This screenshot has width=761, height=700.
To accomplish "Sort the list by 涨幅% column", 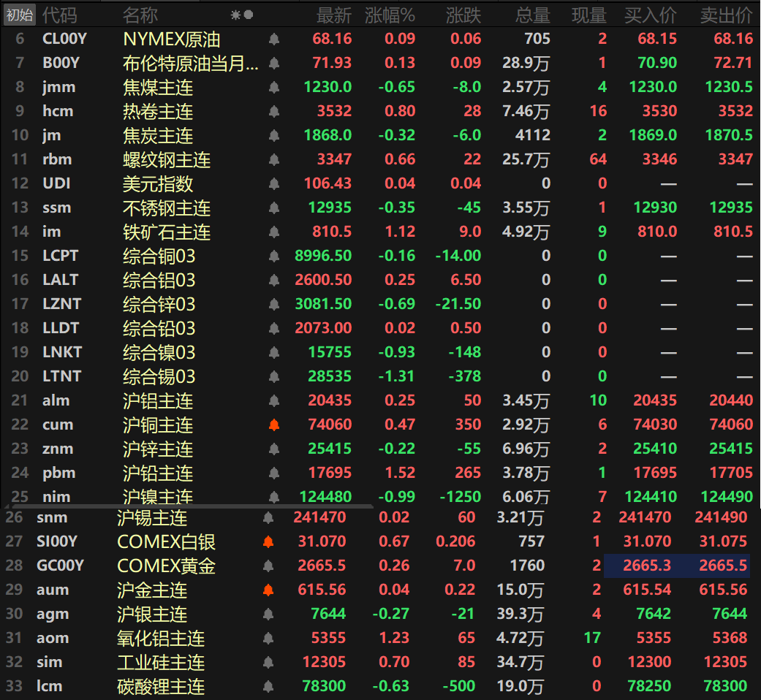I will 390,15.
